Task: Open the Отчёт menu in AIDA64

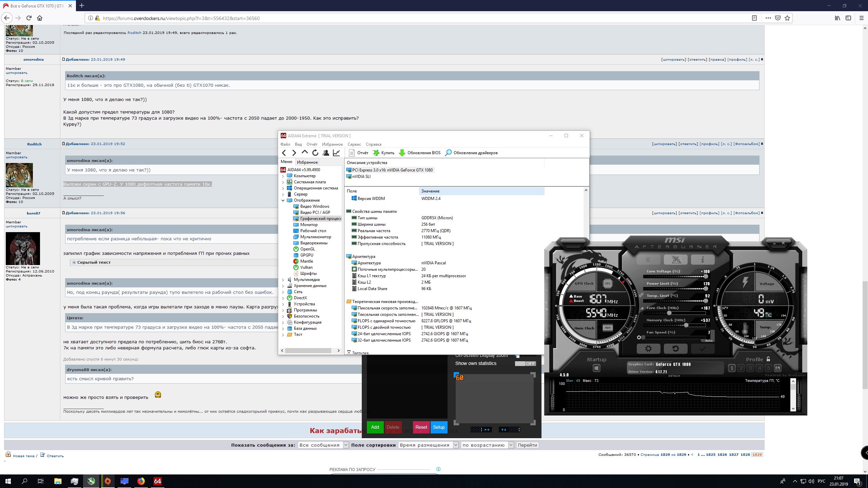Action: point(312,144)
